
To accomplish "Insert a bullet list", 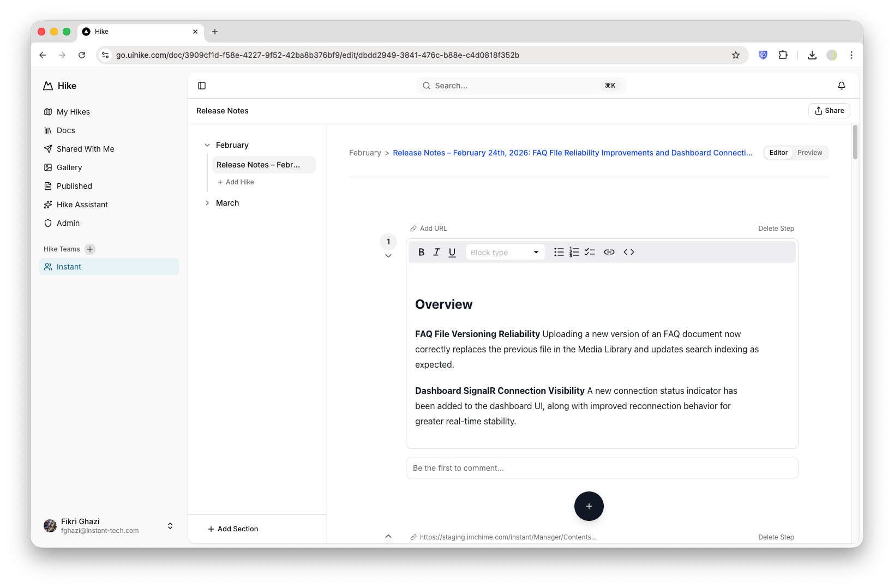I will (x=559, y=252).
